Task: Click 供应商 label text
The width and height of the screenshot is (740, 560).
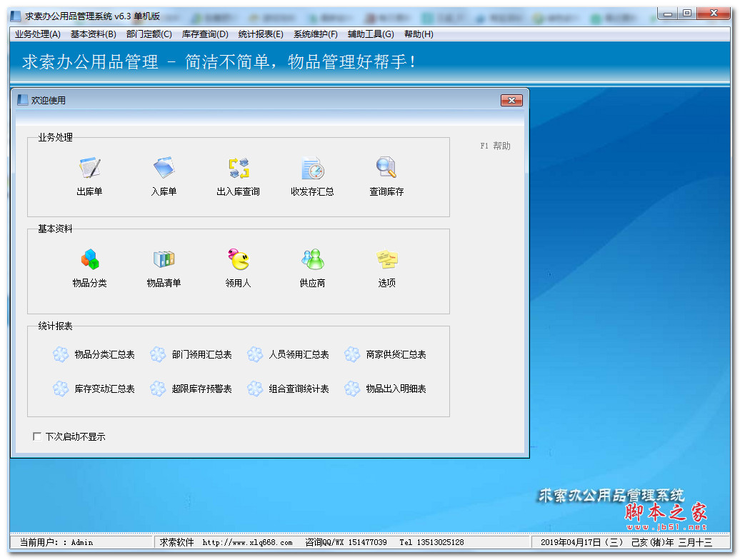Action: click(x=312, y=283)
